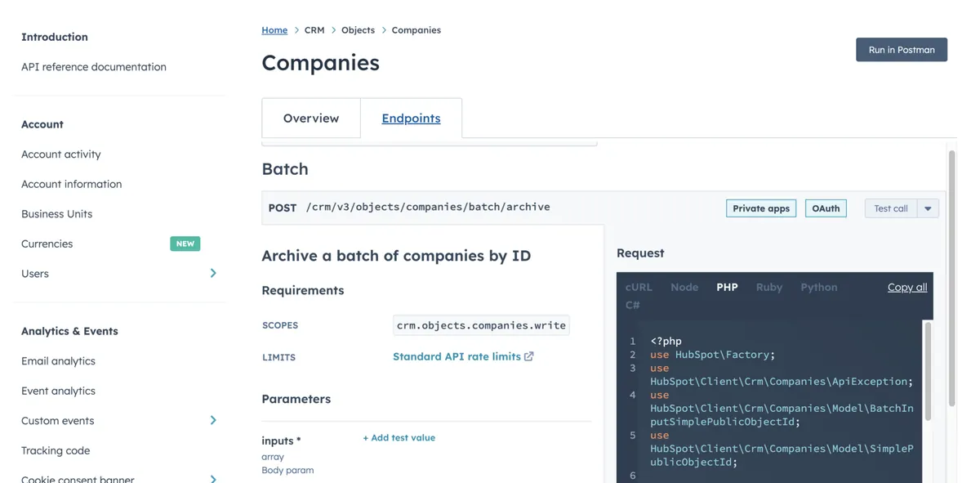The width and height of the screenshot is (980, 483).
Task: Click the endpoint path /crm/v3/objects/companies/batch/archive
Action: pyautogui.click(x=428, y=207)
